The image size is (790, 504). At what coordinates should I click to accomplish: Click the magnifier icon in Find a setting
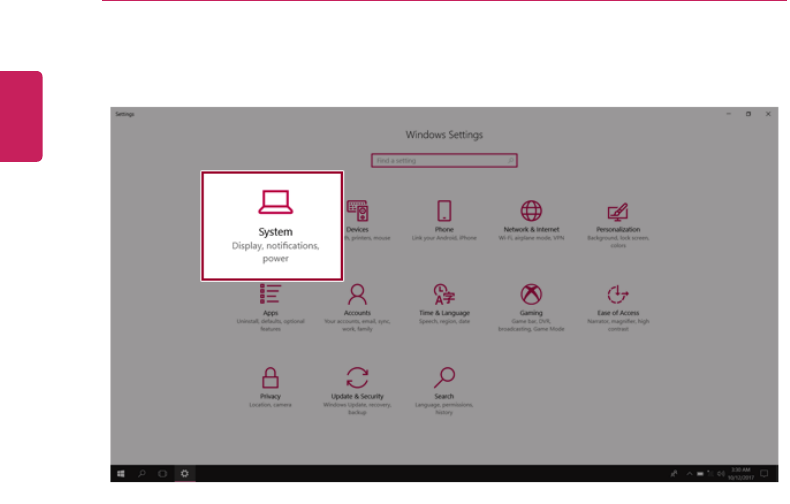click(x=510, y=160)
